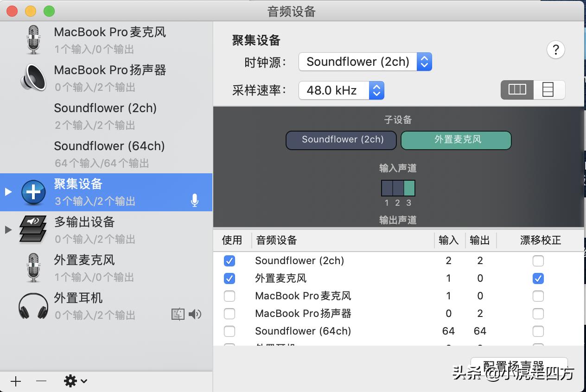Switch to list view via right segmented control
586x392 pixels.
pos(548,89)
